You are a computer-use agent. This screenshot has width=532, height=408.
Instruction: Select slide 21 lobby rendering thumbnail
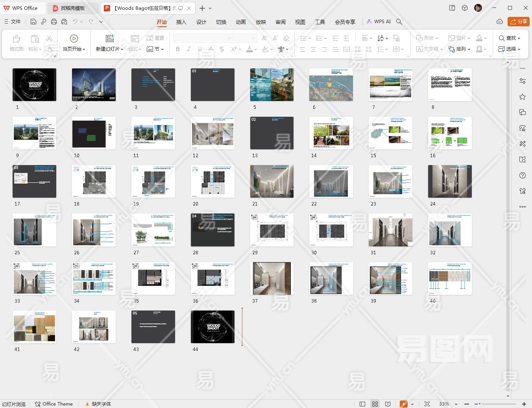[x=272, y=181]
